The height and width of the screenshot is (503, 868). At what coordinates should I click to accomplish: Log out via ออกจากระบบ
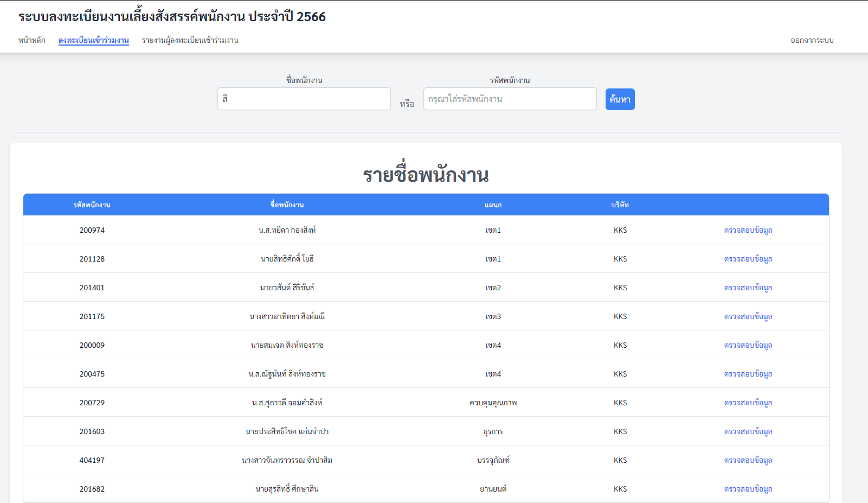pos(812,40)
